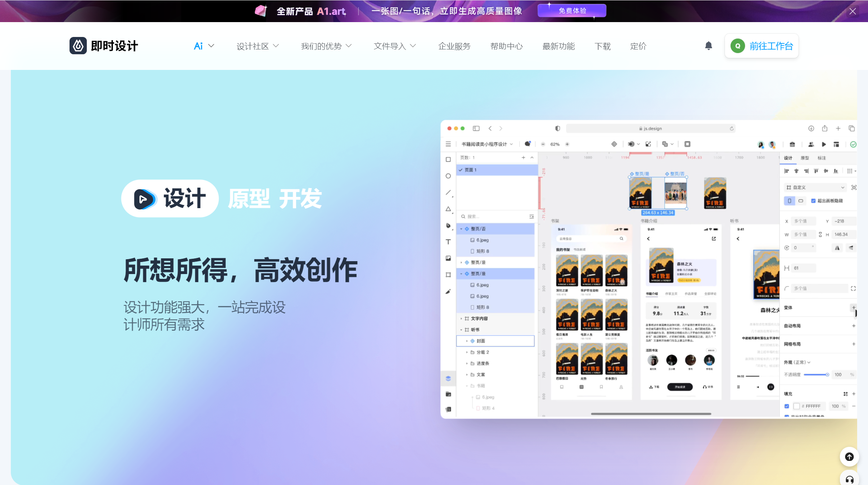
Task: Select the triangle tool in app preview
Action: (x=448, y=209)
